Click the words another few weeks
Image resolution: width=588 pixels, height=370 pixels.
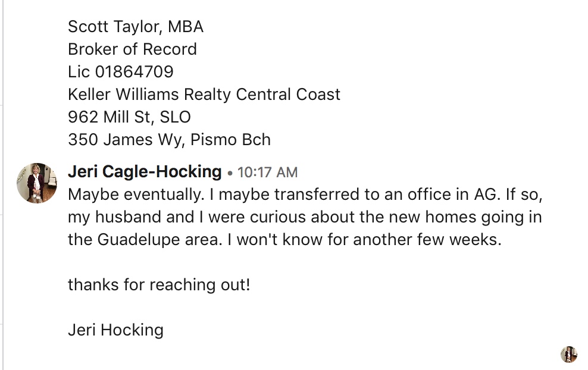[x=427, y=240]
